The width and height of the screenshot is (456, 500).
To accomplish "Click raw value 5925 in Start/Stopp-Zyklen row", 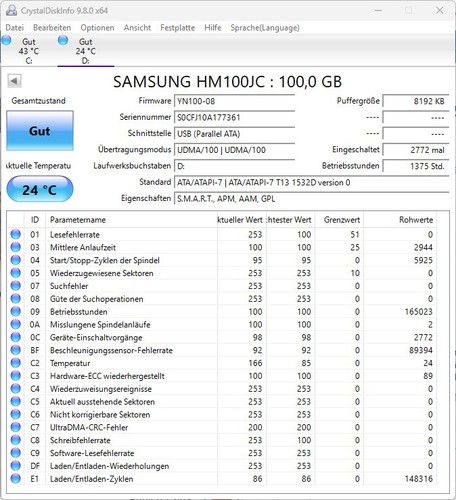I will tap(423, 260).
